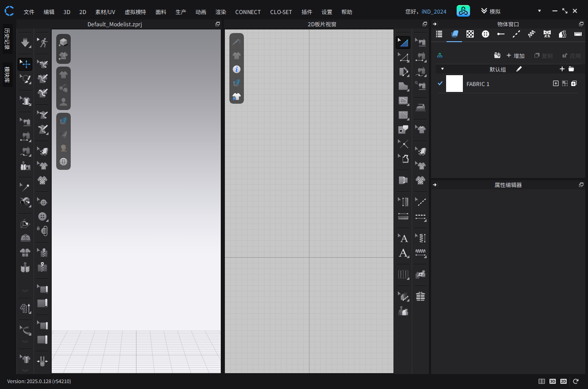Collapse the 默认组 group triangle

[442, 69]
